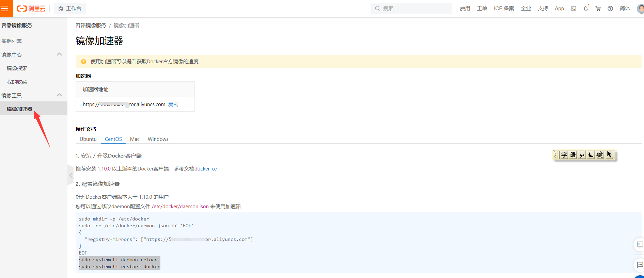This screenshot has width=644, height=278.
Task: Click the yellow info icon in banner
Action: (83, 62)
